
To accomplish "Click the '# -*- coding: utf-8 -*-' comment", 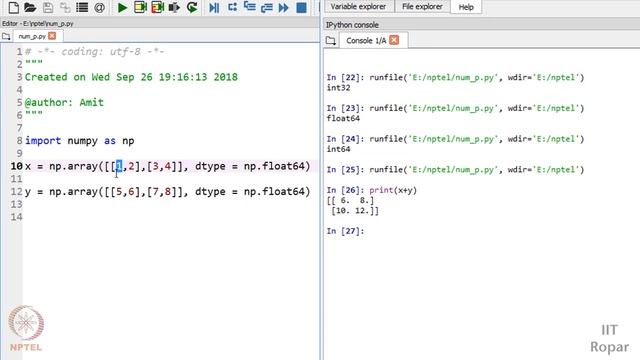I will [95, 52].
